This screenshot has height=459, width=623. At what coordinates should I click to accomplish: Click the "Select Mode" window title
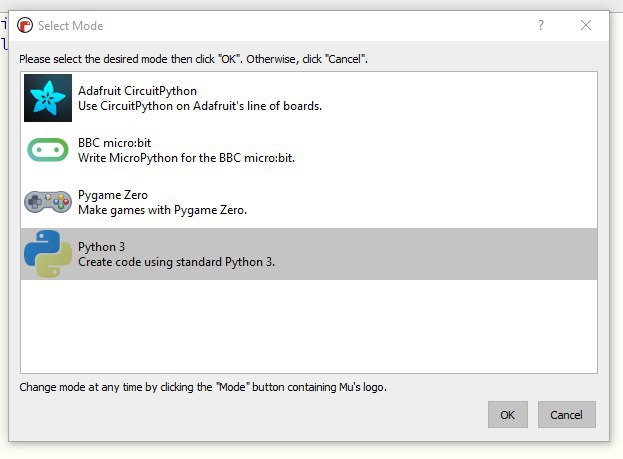point(70,26)
